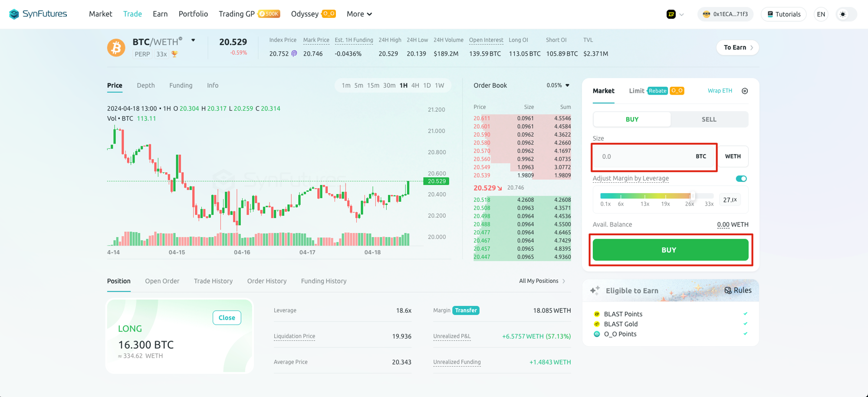868x397 pixels.
Task: Click the Bitcoin coin icon
Action: click(x=116, y=48)
